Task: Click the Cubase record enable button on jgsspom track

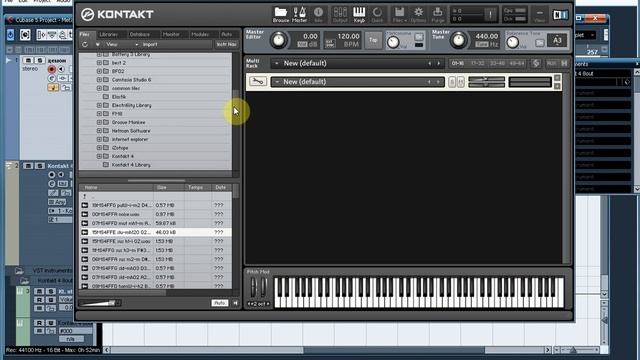Action: tap(51, 69)
